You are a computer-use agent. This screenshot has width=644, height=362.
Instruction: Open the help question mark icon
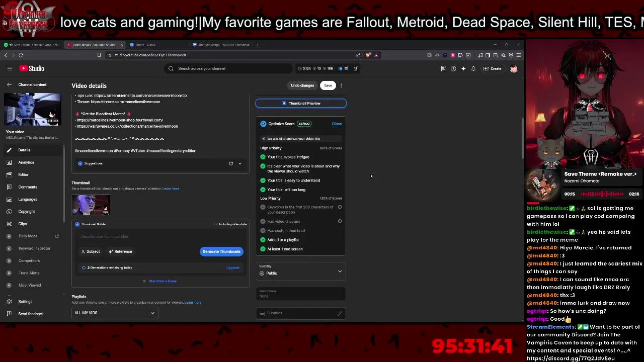point(453,68)
